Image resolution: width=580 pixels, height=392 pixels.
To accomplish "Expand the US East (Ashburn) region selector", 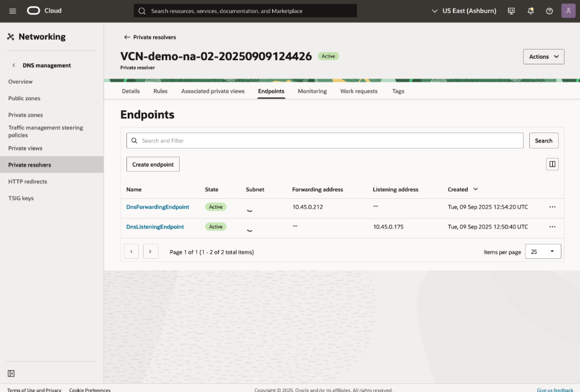I will tap(464, 11).
